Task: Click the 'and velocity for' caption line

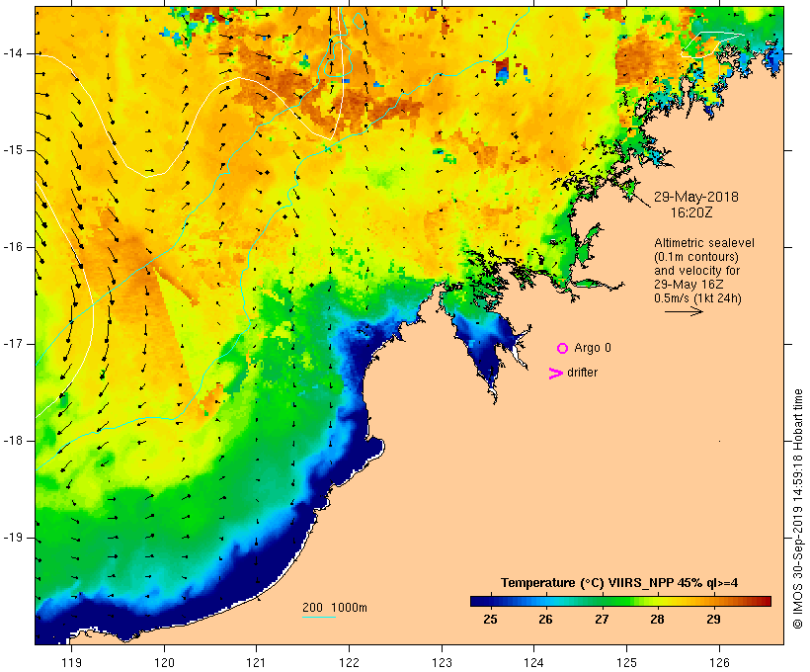Action: pyautogui.click(x=696, y=271)
